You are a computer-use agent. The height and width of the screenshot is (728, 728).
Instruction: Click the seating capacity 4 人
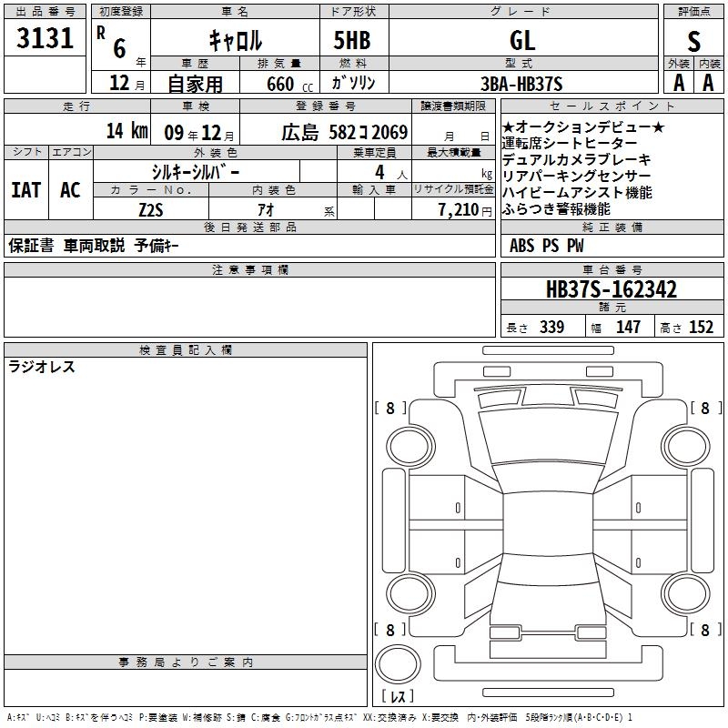[391, 173]
